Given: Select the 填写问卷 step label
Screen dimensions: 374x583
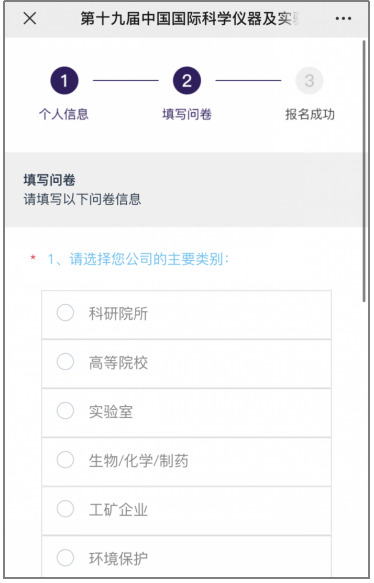Looking at the screenshot, I should click(187, 114).
